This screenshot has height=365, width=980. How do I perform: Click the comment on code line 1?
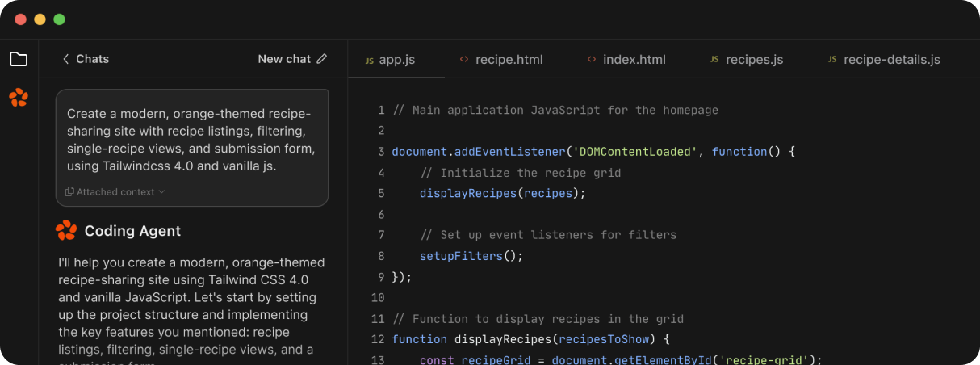click(x=555, y=110)
